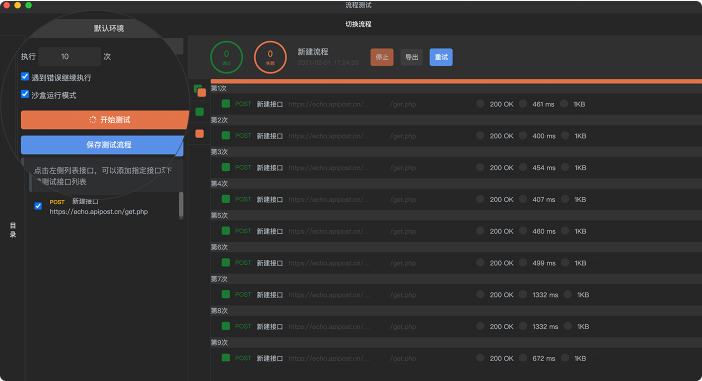Uncheck the POST 新建接口 get.php item
The image size is (702, 381).
coord(38,206)
